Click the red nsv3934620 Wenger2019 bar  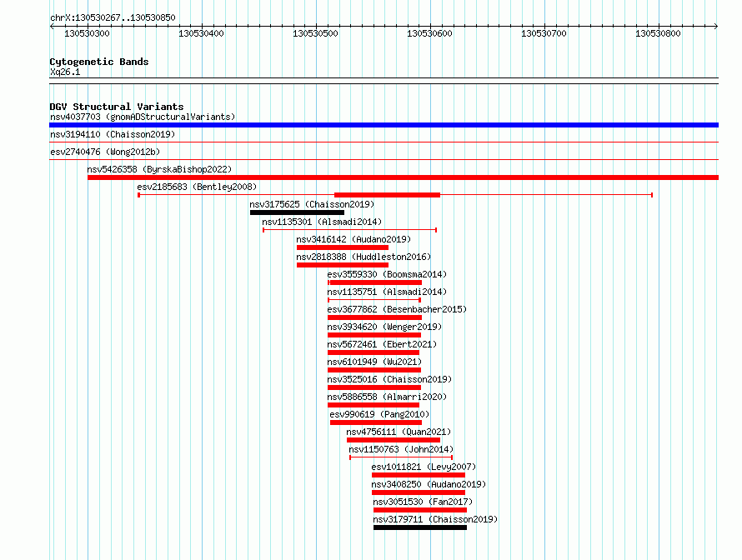coord(374,335)
